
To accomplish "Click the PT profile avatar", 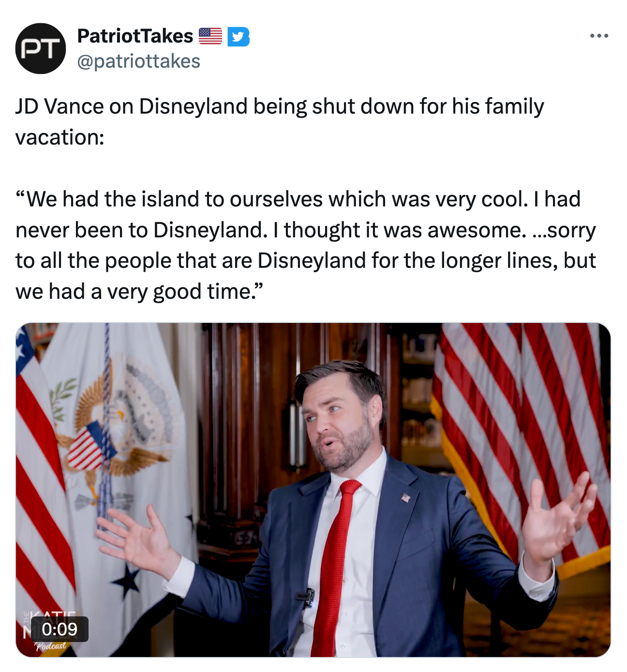I will click(41, 49).
